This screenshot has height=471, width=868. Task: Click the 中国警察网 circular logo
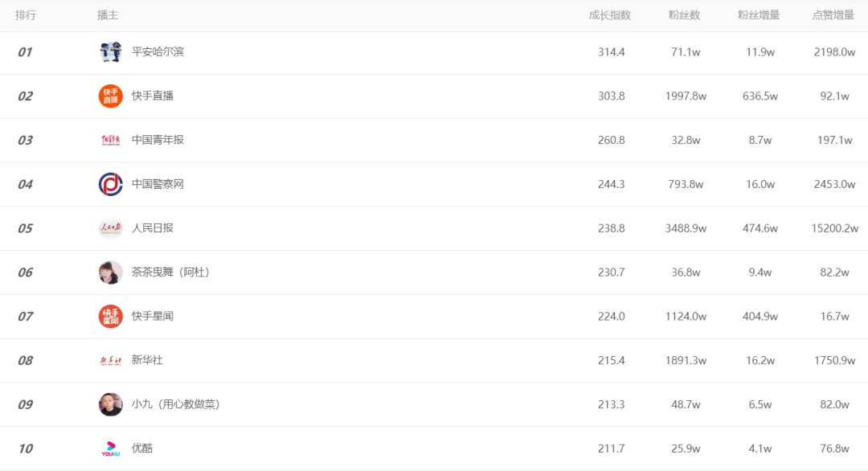pyautogui.click(x=111, y=184)
